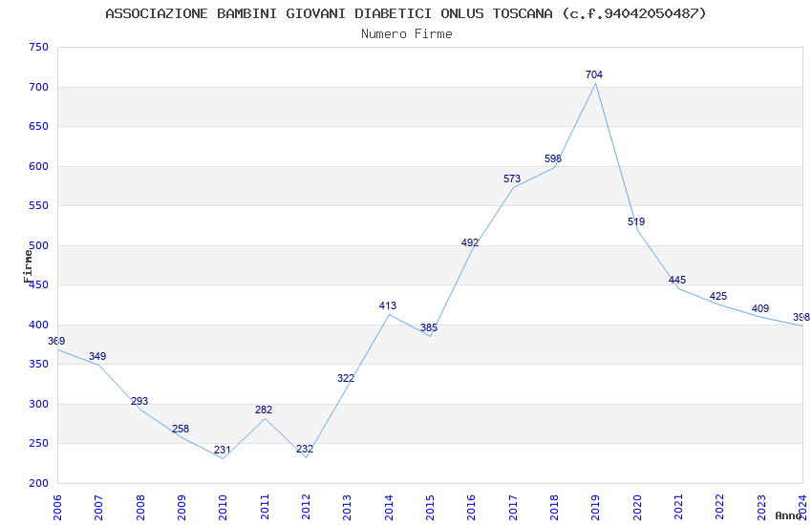The width and height of the screenshot is (812, 525).
Task: Click the data label 445
Action: (677, 280)
